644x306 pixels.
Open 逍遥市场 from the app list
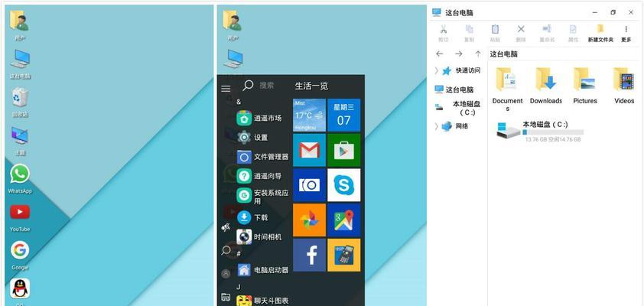259,119
